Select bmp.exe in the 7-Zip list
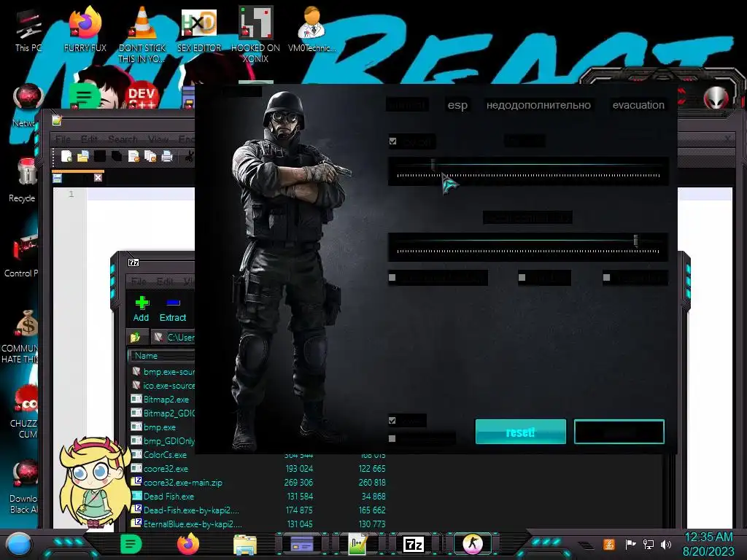 [159, 427]
